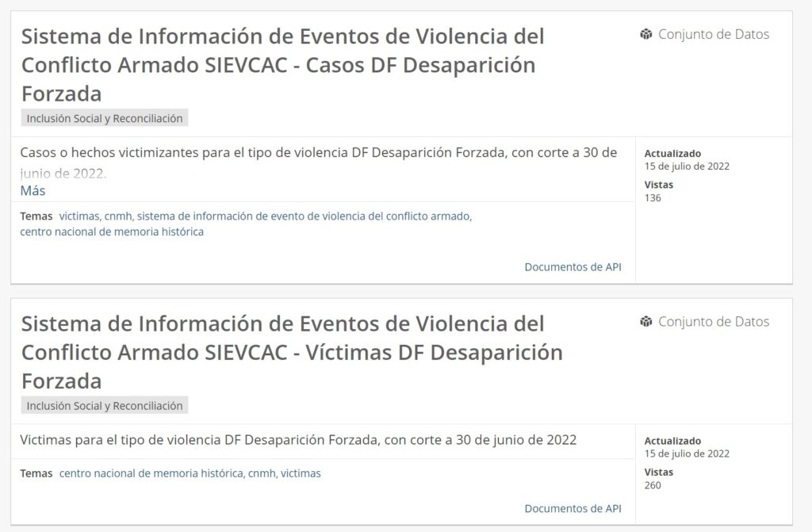Select the 'sistema de información de evento de violencia del conflicto armado' tag
This screenshot has height=532, width=812.
[304, 216]
